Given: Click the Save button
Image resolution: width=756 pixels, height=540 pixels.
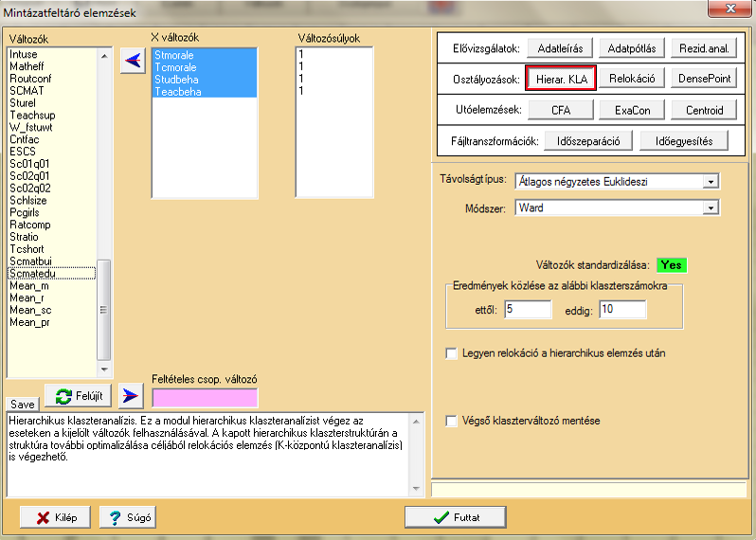Looking at the screenshot, I should 23,404.
